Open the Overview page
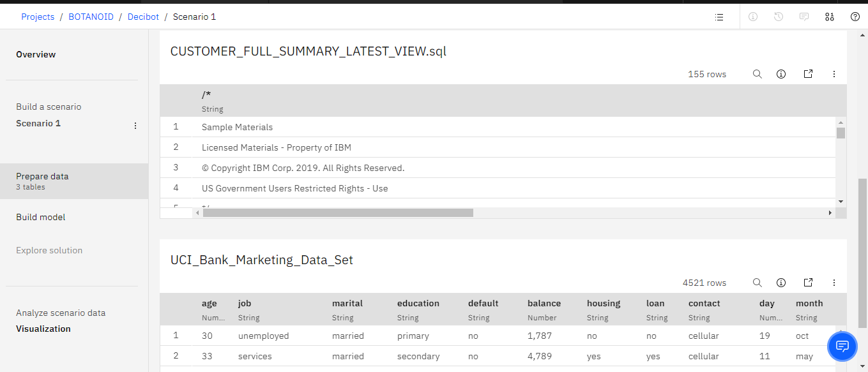Image resolution: width=868 pixels, height=372 pixels. click(36, 54)
